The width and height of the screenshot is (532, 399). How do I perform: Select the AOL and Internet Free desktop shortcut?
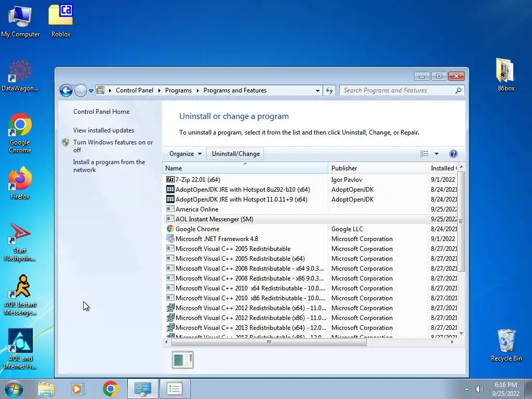[20, 349]
